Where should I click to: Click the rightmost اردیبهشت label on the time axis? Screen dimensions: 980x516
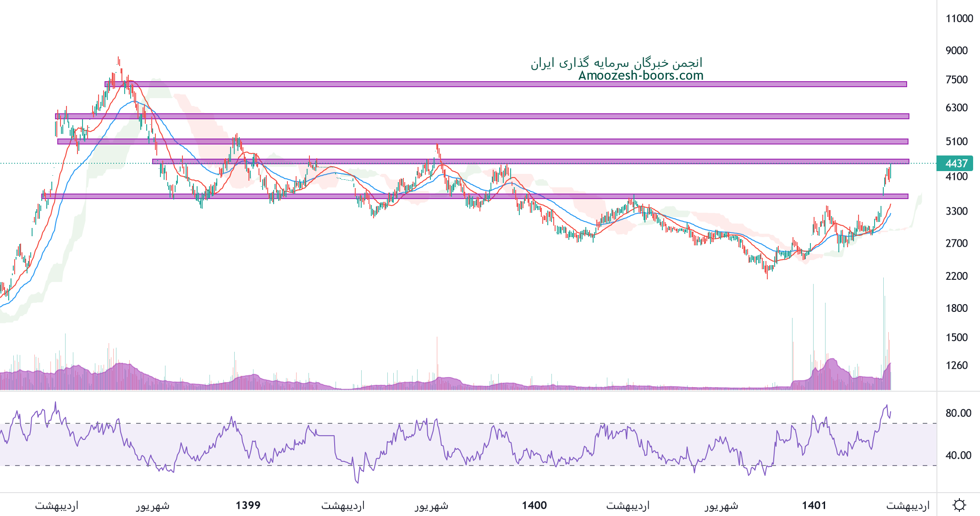[908, 505]
